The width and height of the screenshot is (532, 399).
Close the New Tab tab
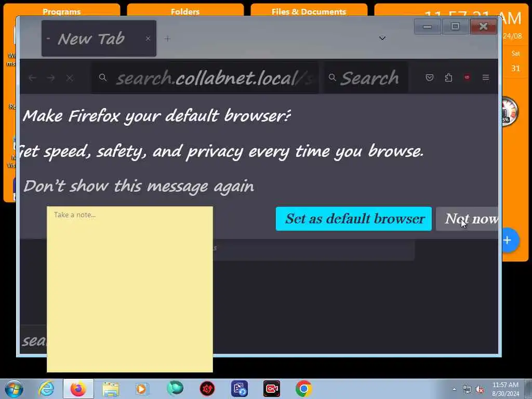tap(148, 38)
